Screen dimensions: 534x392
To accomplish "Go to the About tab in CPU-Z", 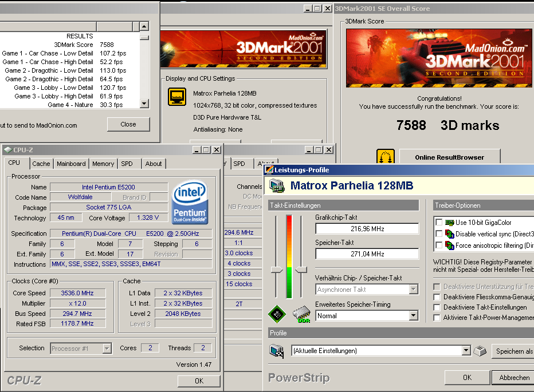I will [x=154, y=164].
